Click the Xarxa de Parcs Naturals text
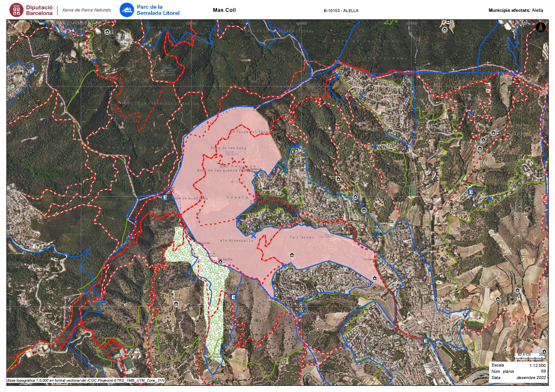 [x=86, y=10]
